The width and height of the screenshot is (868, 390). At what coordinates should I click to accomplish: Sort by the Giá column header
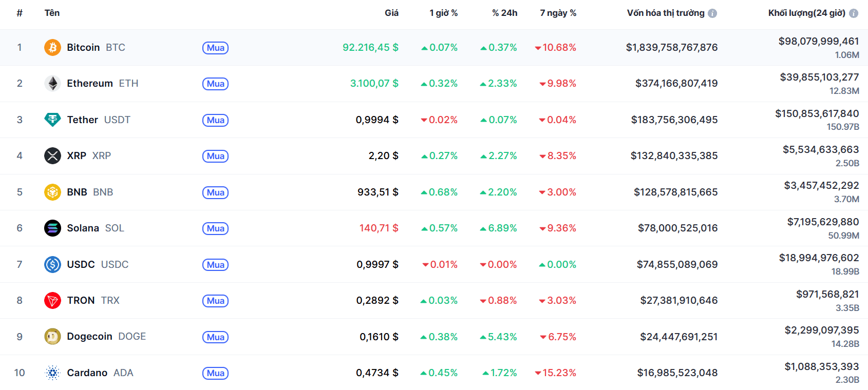[391, 13]
